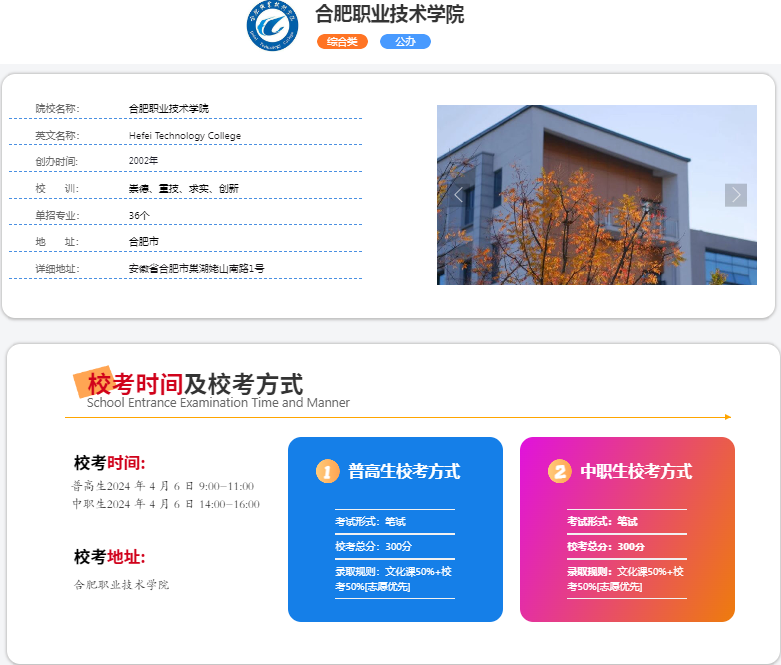Click the 单招专业 value 36个

139,215
